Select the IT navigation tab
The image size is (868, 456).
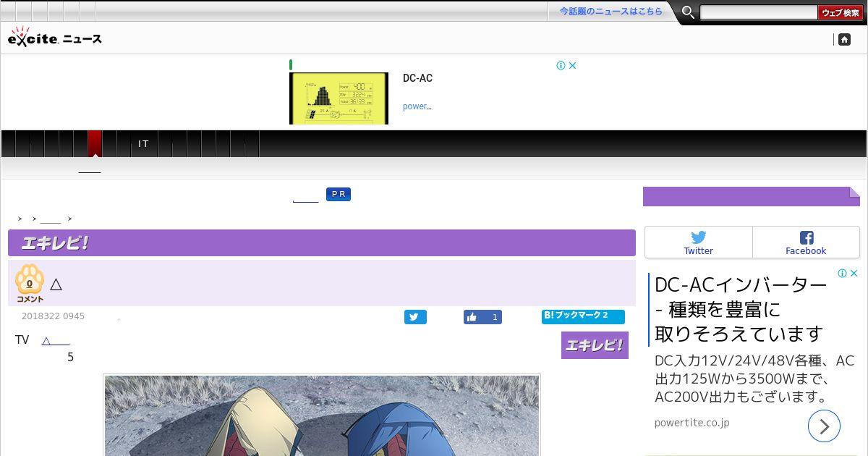144,144
